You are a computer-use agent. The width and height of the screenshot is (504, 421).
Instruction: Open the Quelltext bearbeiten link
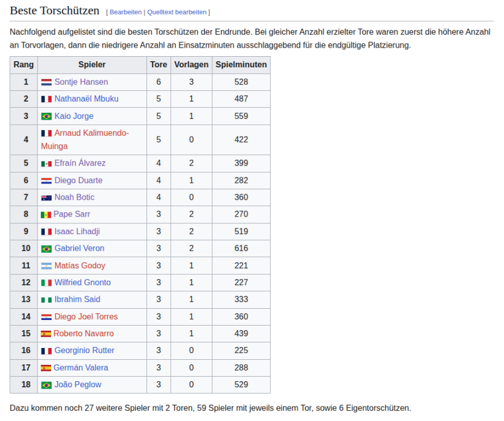[x=177, y=12]
